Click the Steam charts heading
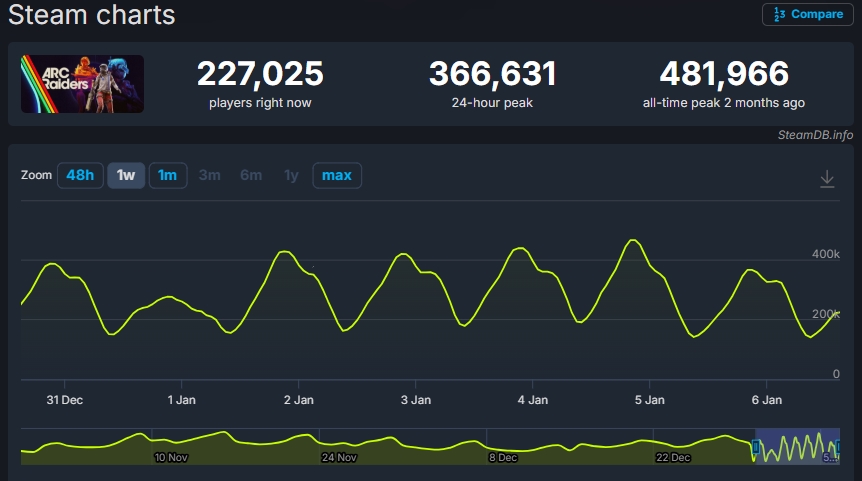The height and width of the screenshot is (481, 862). tap(92, 14)
